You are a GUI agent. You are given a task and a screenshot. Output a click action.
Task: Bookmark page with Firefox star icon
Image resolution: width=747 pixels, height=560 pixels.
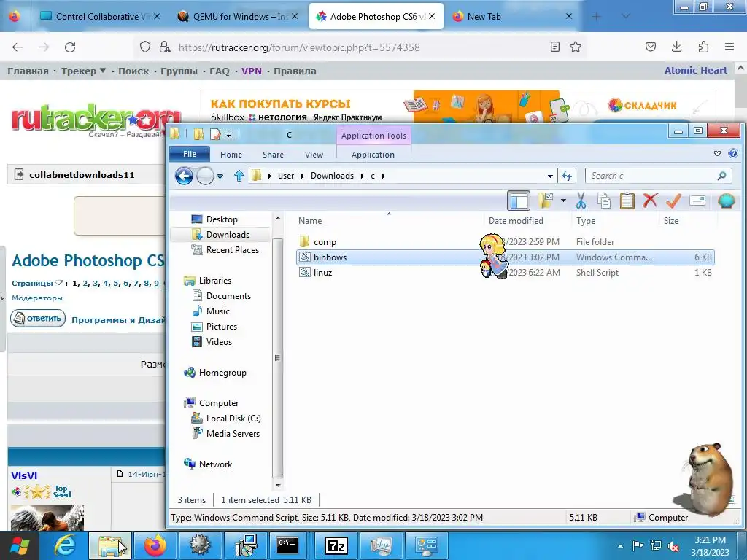click(576, 47)
